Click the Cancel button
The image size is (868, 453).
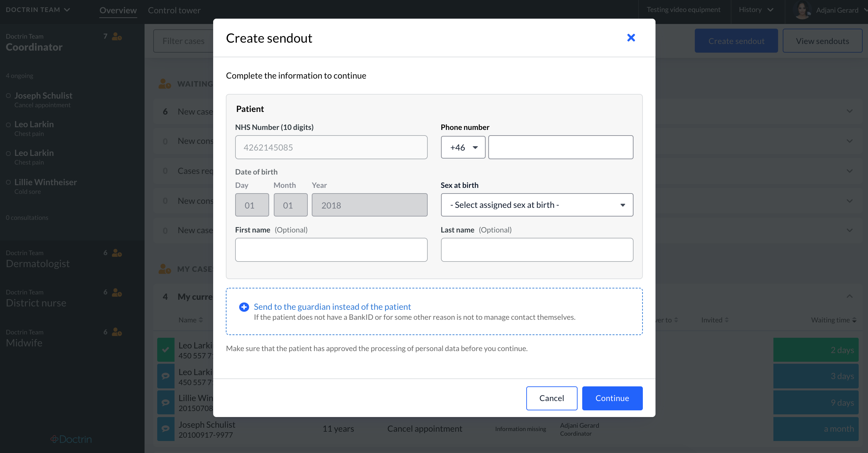[x=551, y=398]
